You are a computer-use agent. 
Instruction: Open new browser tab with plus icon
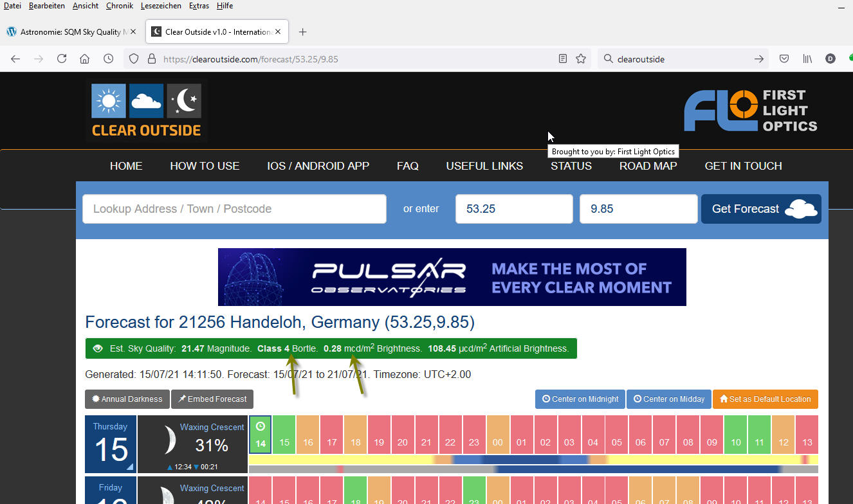(x=303, y=32)
